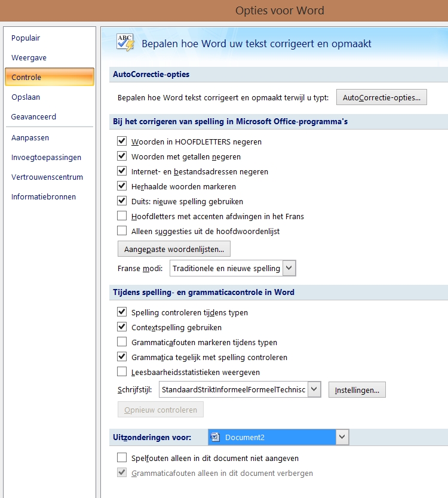Disable Contextspelling gebruiken option

click(122, 327)
